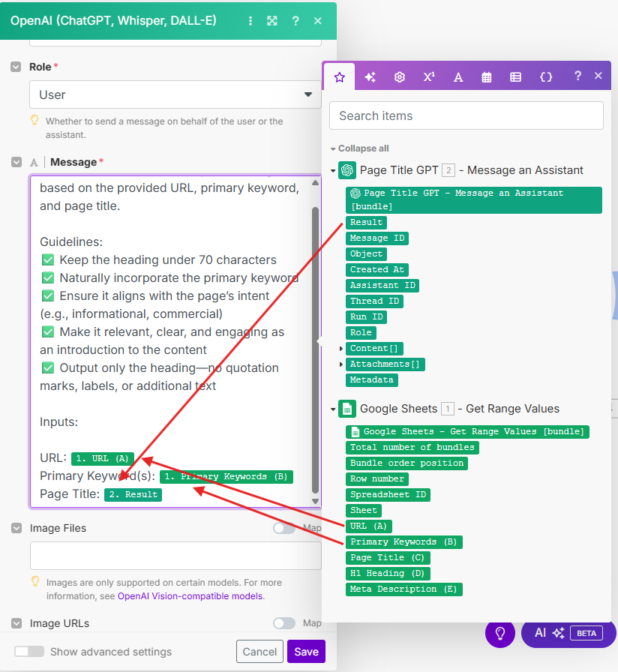Click the text type A icon beside Message
The image size is (618, 672).
[x=34, y=163]
